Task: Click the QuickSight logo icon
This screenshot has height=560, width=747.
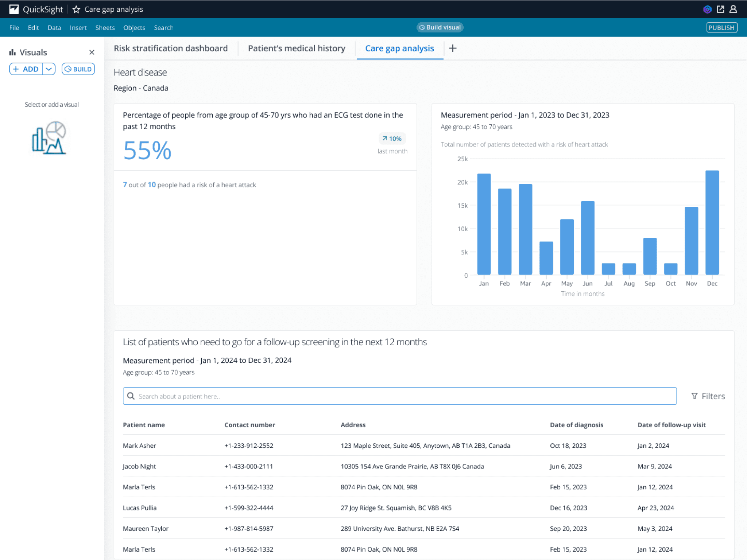Action: [14, 9]
